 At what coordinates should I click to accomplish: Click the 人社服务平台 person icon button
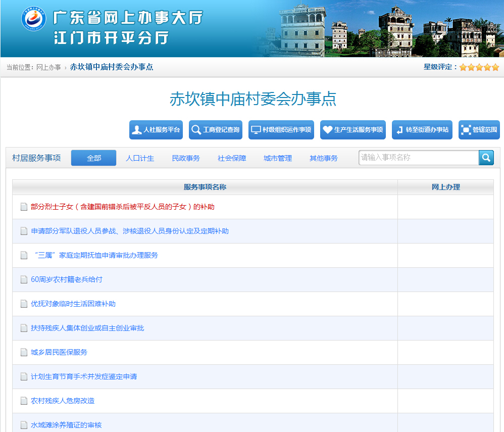[x=156, y=130]
